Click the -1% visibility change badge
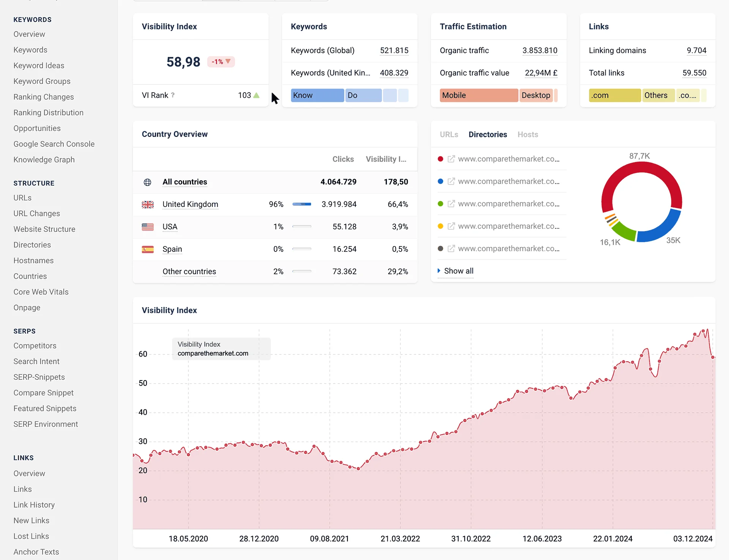The height and width of the screenshot is (560, 729). 221,61
